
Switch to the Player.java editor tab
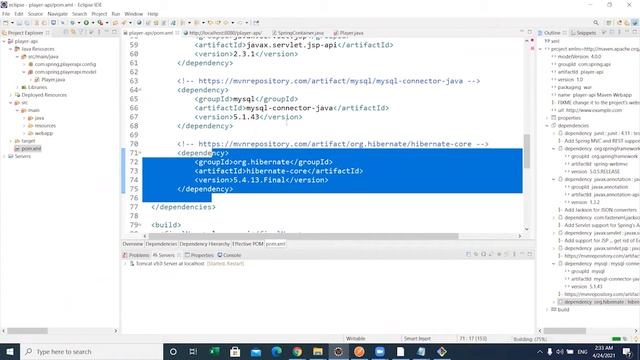(348, 33)
